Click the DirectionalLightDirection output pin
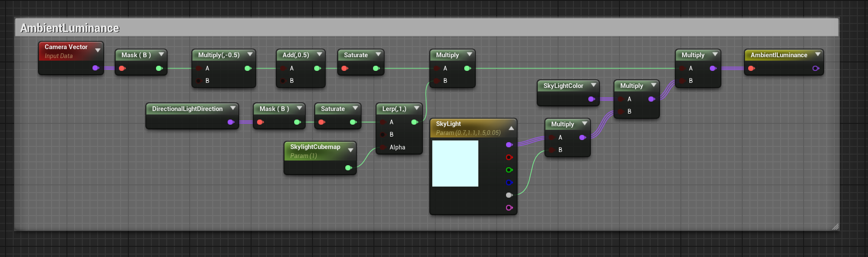868x257 pixels. pyautogui.click(x=231, y=122)
